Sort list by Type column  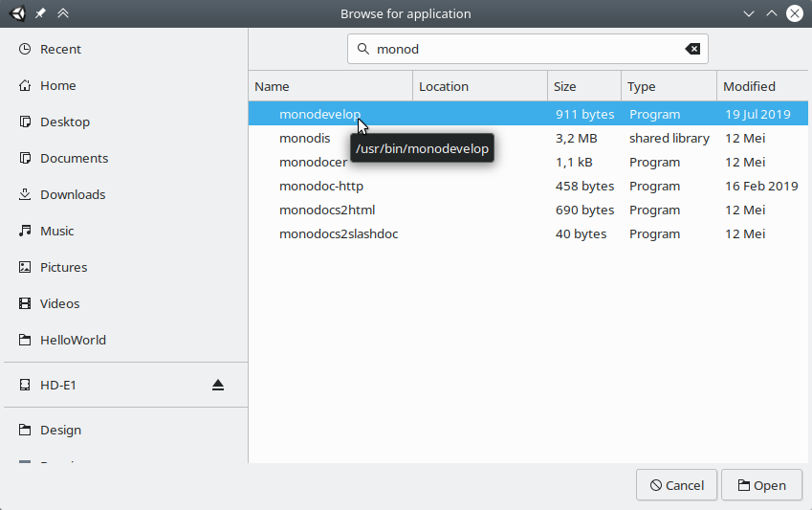coord(668,86)
